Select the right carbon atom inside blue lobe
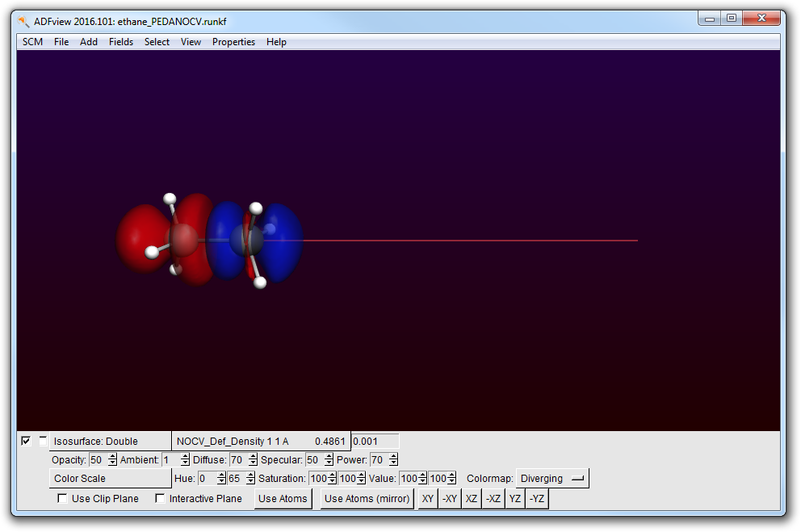Screen dimensions: 801x532 (245, 241)
